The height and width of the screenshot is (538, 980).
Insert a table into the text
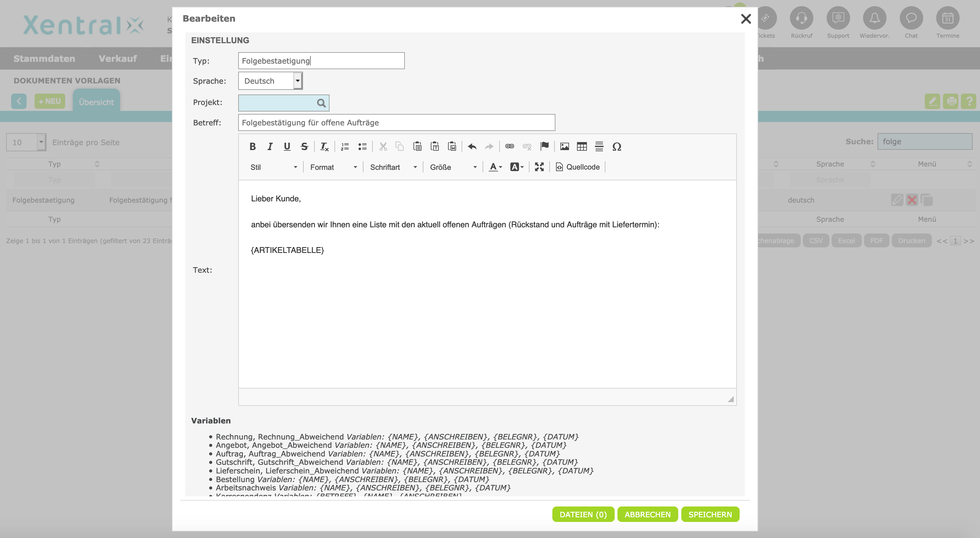pos(582,147)
